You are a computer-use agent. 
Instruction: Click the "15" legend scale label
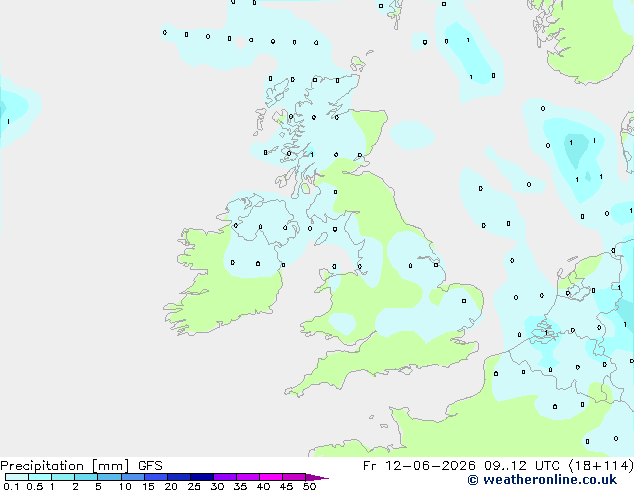point(148,486)
